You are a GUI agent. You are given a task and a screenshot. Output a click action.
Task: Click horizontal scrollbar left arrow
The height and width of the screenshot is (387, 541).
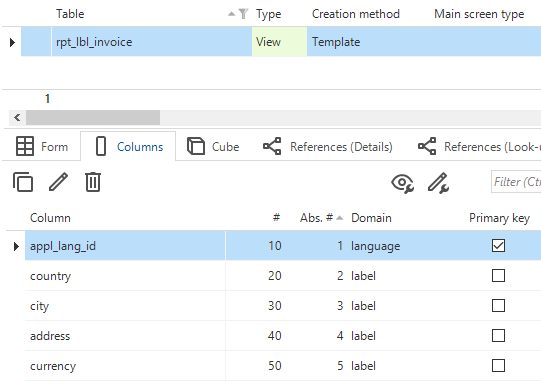(17, 118)
